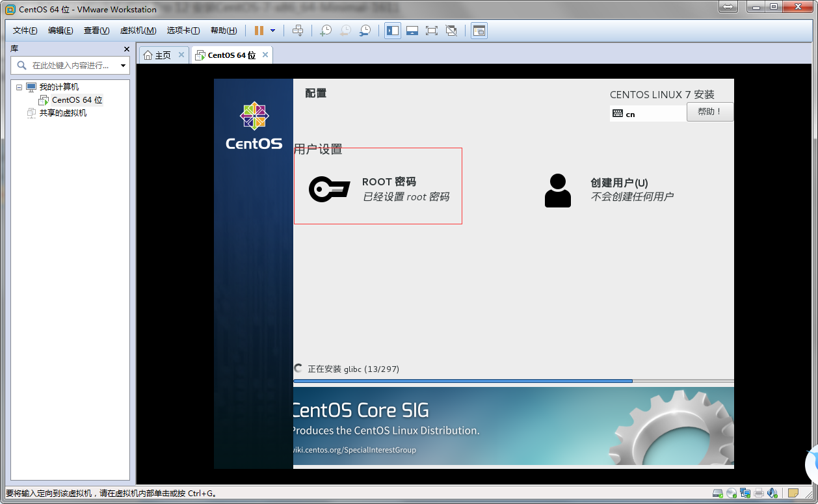Pause the virtual machine with the orange pause icon
The height and width of the screenshot is (504, 818).
click(x=259, y=31)
